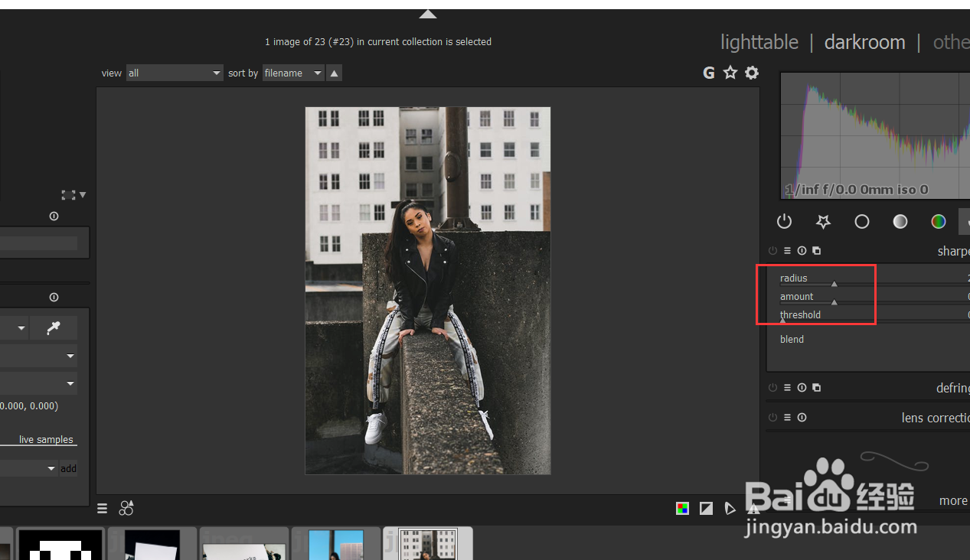Image resolution: width=970 pixels, height=560 pixels.
Task: Select the blue sky filmstrip thumbnail
Action: coord(336,544)
